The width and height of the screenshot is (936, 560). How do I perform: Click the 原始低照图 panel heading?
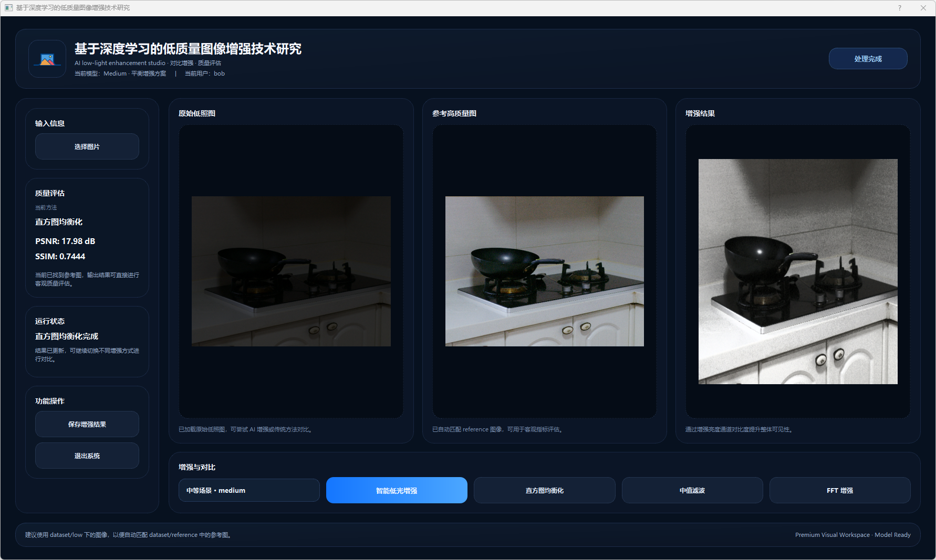click(197, 114)
